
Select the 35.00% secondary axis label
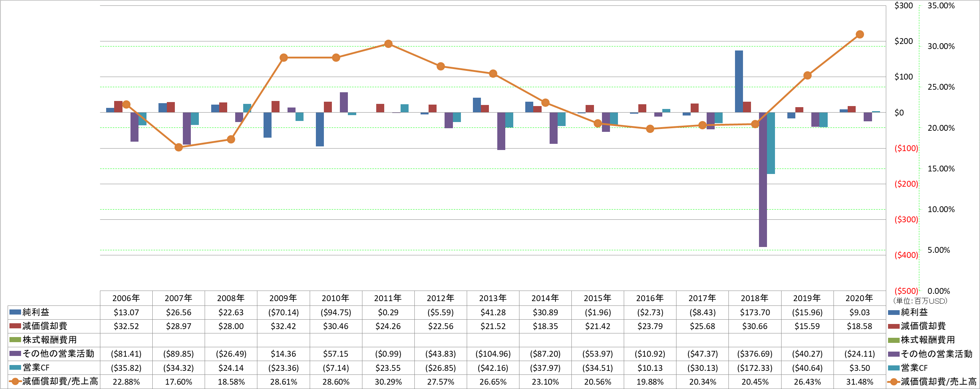pos(941,6)
